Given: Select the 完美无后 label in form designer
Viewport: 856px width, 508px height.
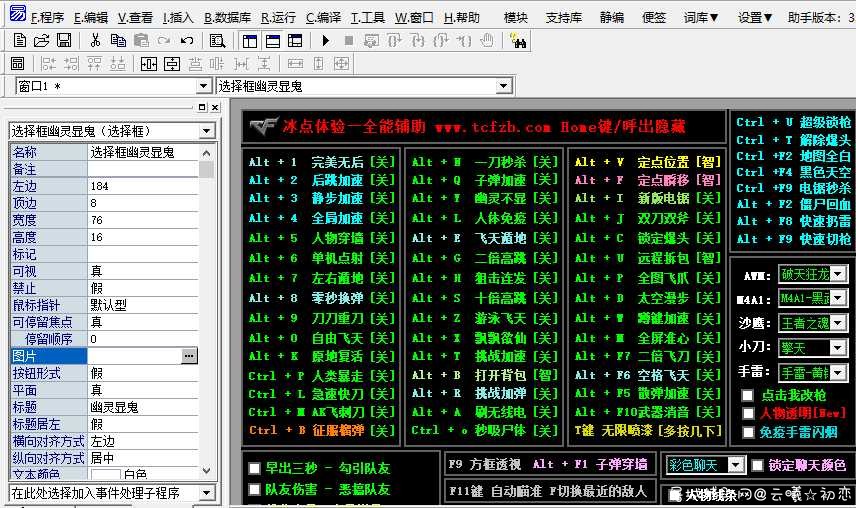Looking at the screenshot, I should click(x=337, y=162).
